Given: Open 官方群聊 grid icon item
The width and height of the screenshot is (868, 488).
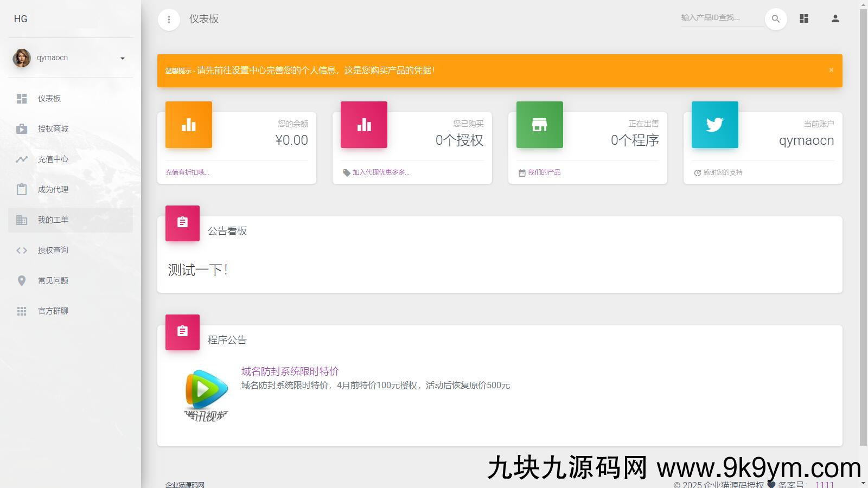Looking at the screenshot, I should pyautogui.click(x=22, y=311).
